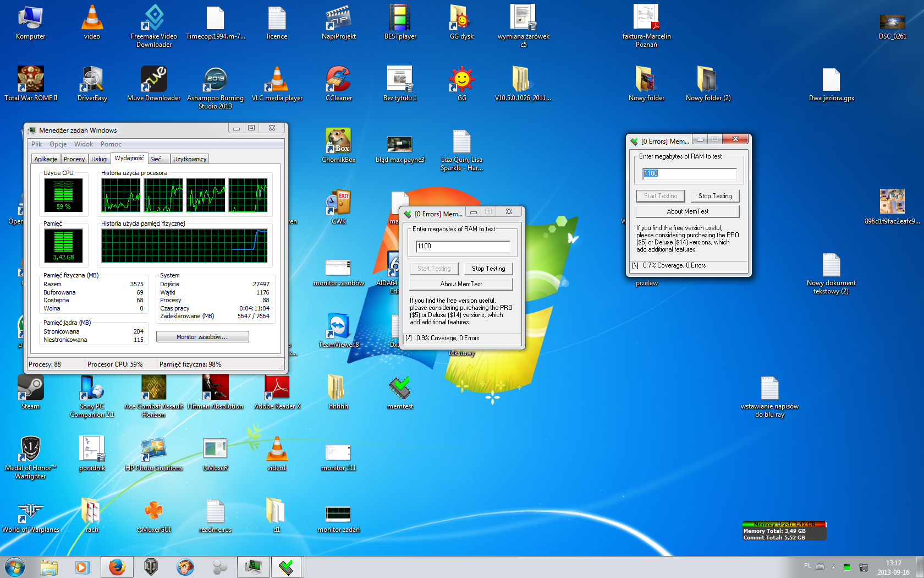Open About MemTest in 0.9% coverage window
This screenshot has width=924, height=578.
pyautogui.click(x=461, y=284)
